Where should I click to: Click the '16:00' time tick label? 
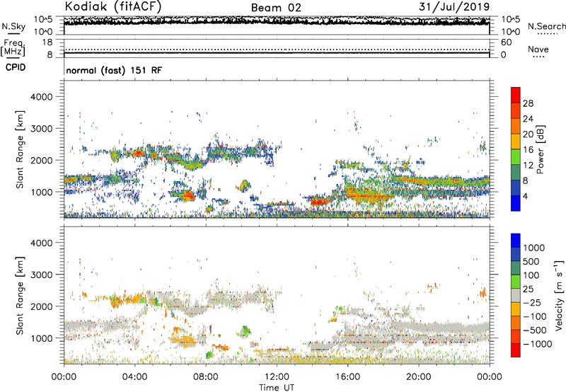[x=347, y=377]
